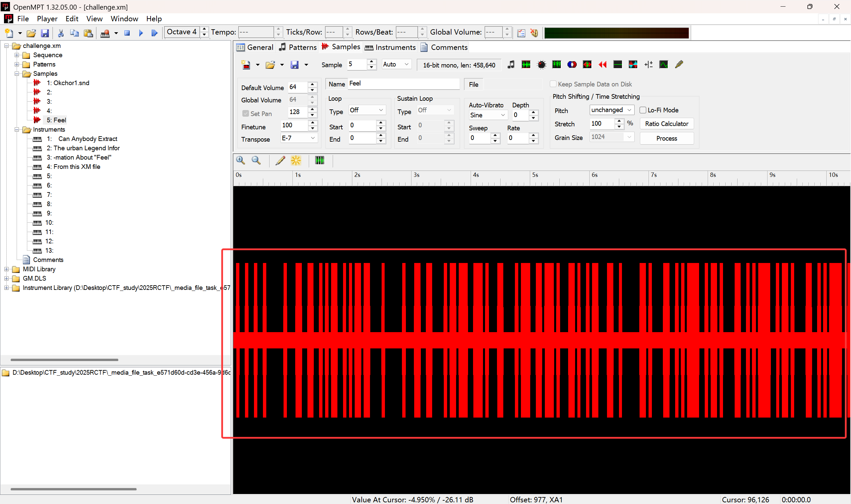This screenshot has width=851, height=504.
Task: Click the sample tuner pencil icon
Action: click(x=679, y=64)
